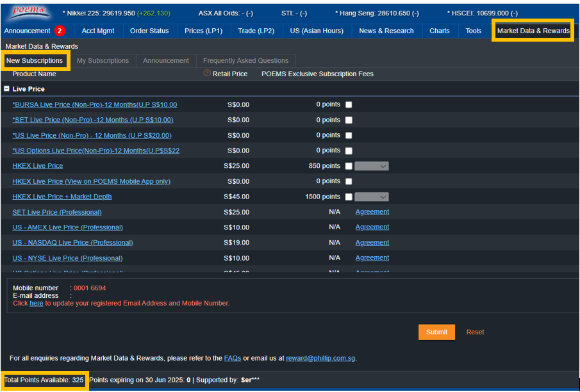Screen dimensions: 580x392
Task: Open the Announcement badge showing 2
Action: [x=60, y=31]
